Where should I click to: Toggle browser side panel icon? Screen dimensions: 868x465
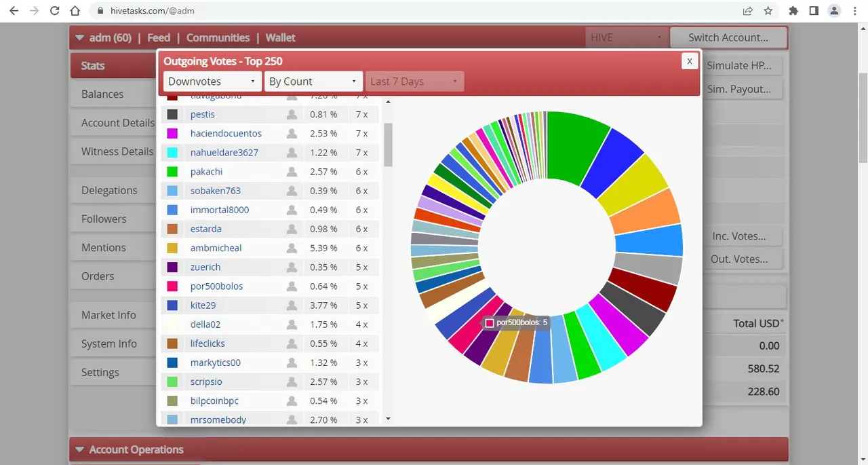[x=814, y=11]
